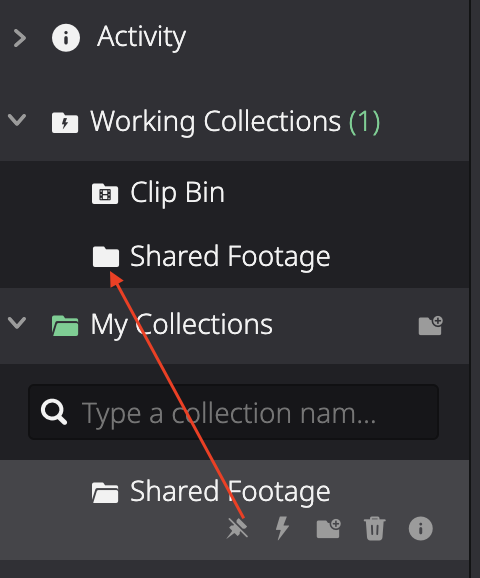Expand the Activity section chevron

click(x=20, y=38)
